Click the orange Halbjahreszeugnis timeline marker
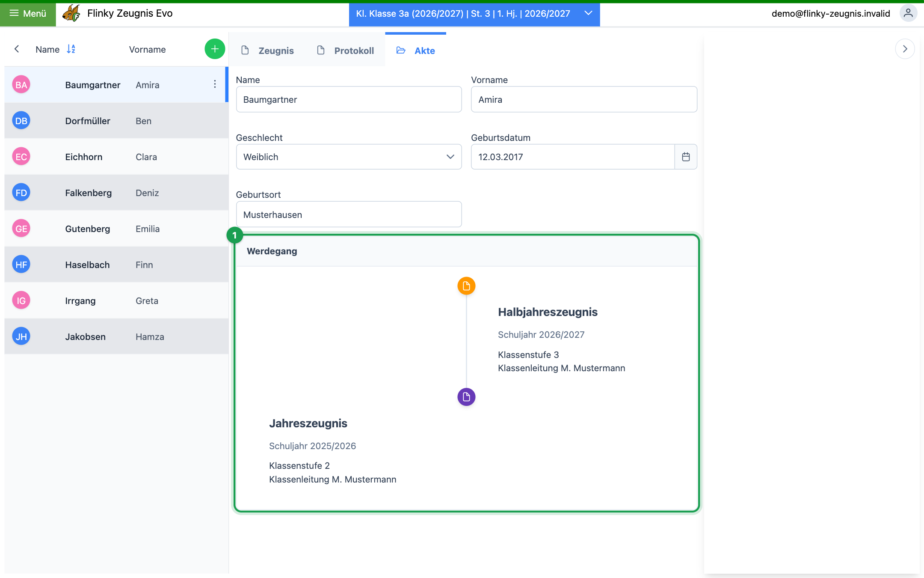The height and width of the screenshot is (578, 924). coord(466,286)
